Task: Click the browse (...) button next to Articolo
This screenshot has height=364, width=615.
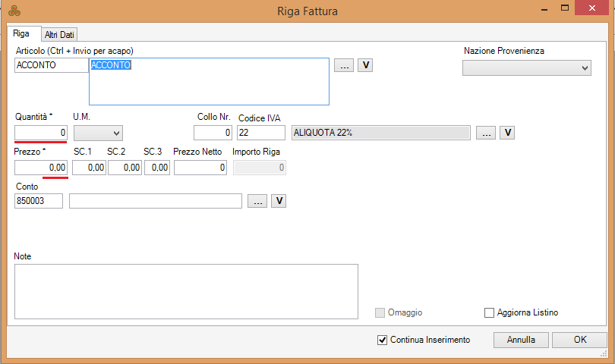Action: (x=344, y=66)
